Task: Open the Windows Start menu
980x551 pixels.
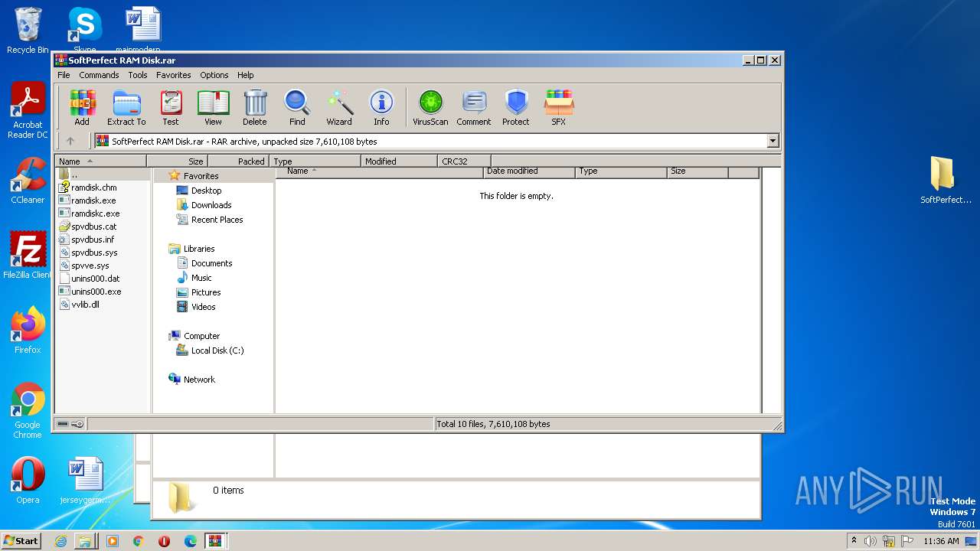Action: (21, 540)
